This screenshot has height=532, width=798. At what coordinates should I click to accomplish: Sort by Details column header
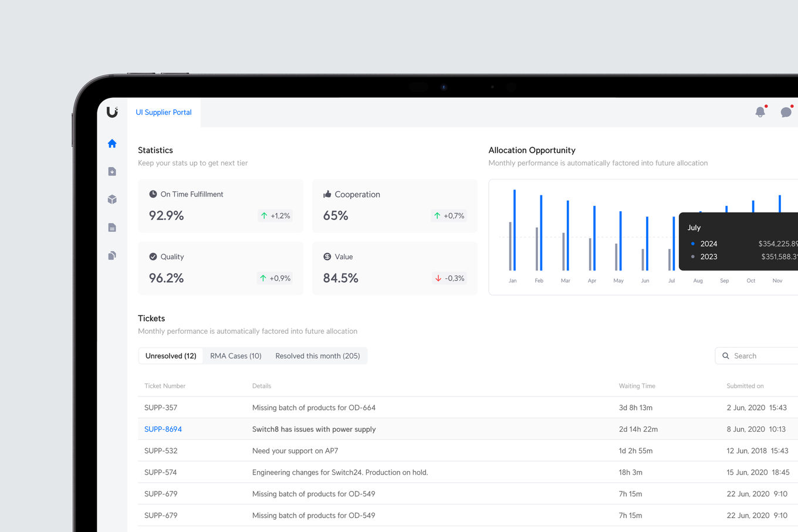point(262,386)
